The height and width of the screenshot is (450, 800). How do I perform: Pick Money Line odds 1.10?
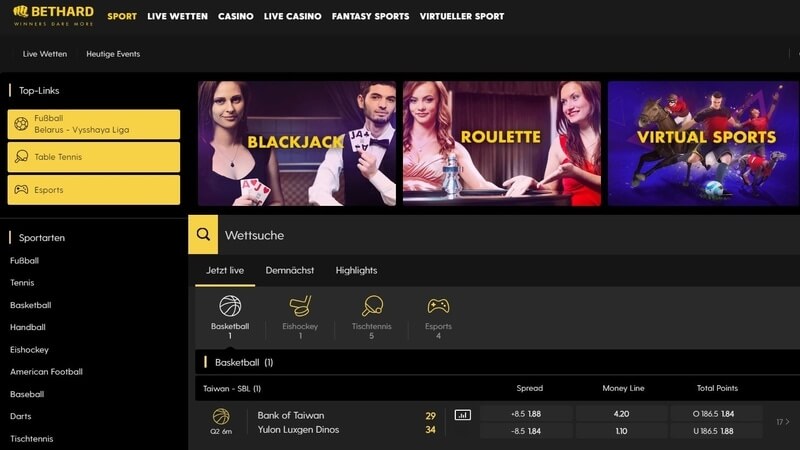pyautogui.click(x=621, y=431)
